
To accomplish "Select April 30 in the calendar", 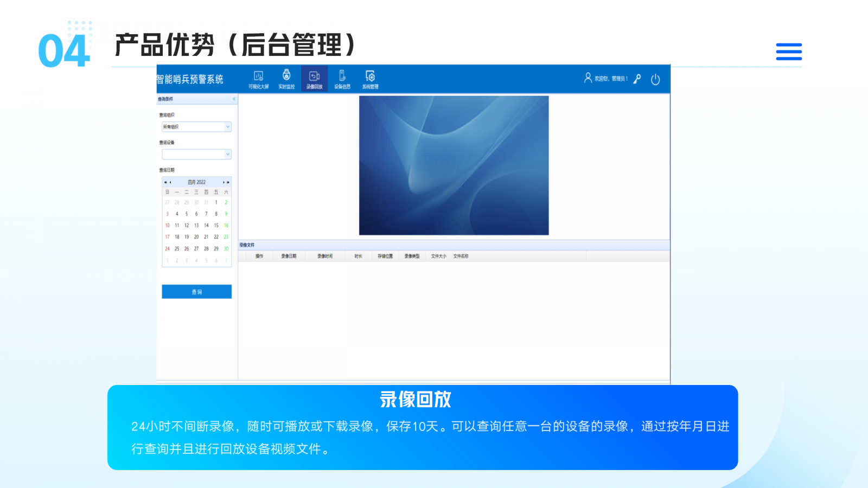I will click(x=226, y=249).
